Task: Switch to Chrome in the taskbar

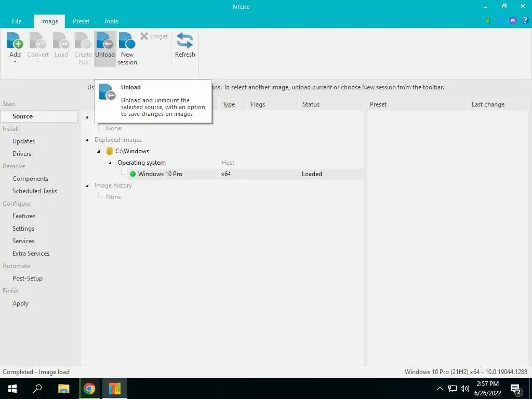Action: tap(89, 389)
